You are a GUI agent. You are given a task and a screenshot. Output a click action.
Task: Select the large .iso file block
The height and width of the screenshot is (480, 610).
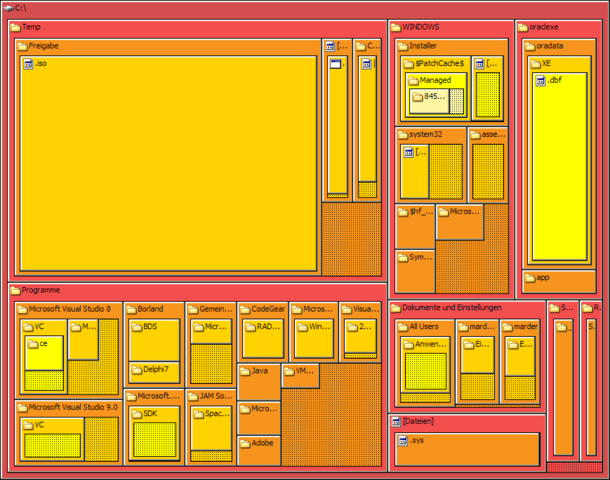(x=168, y=163)
